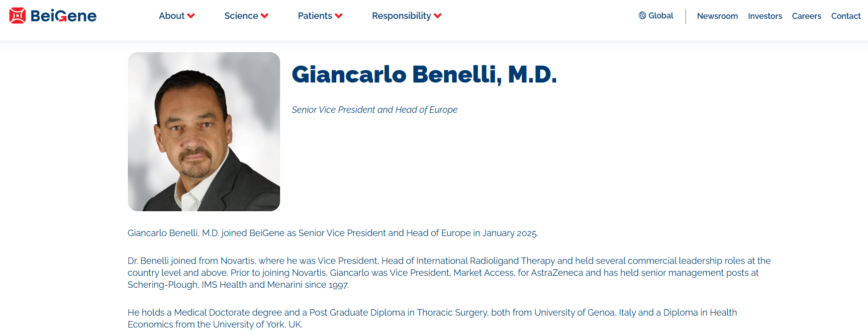This screenshot has width=868, height=335.
Task: Click the red BeiGene logo emblem
Action: tap(17, 16)
